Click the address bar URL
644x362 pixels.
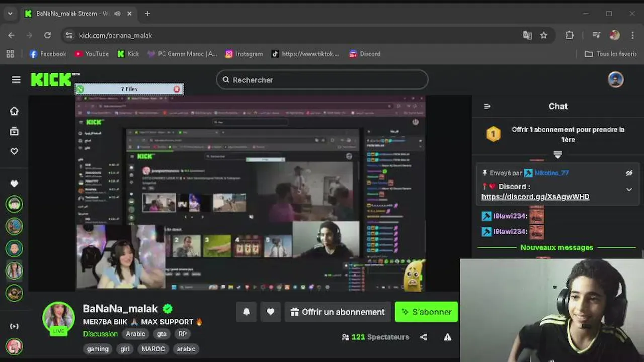(x=116, y=35)
